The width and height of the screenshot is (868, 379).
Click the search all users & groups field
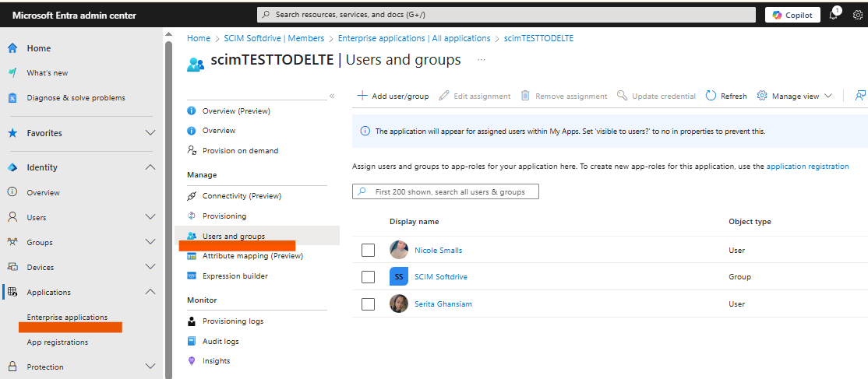point(446,192)
